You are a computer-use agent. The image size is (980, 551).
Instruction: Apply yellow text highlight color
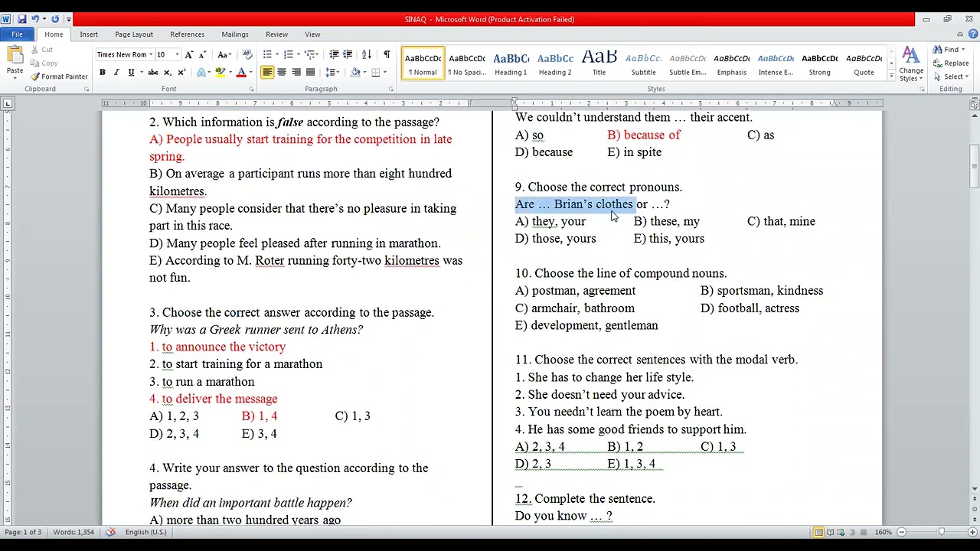pos(220,73)
